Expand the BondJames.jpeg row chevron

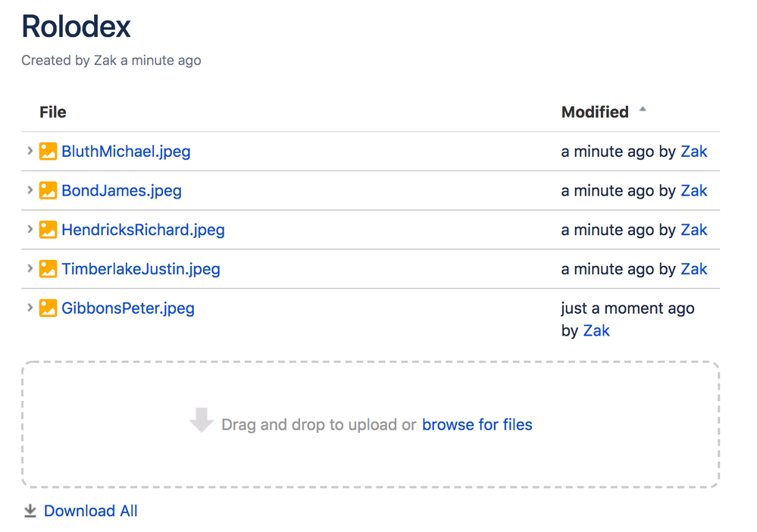(30, 189)
